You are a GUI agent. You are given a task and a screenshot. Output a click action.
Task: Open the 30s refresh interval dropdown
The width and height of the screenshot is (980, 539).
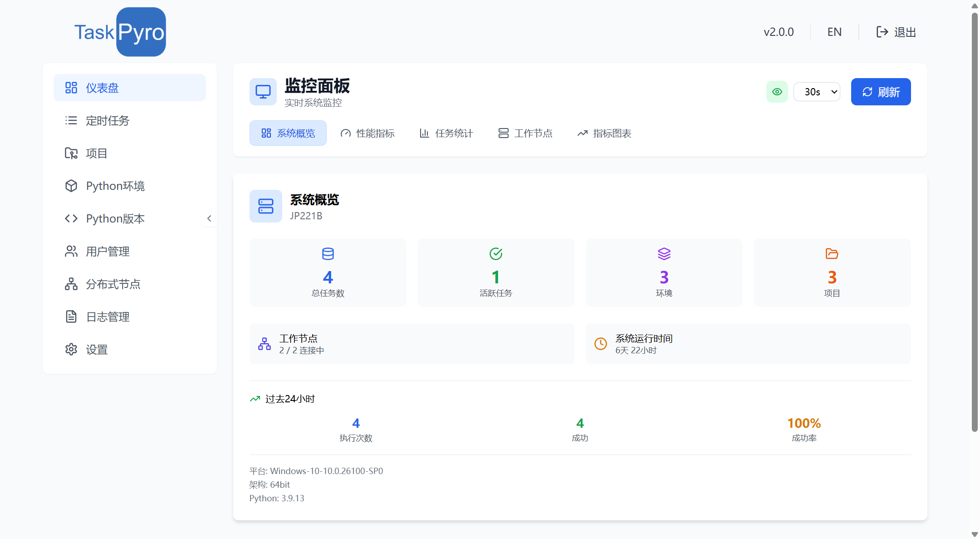click(x=817, y=92)
